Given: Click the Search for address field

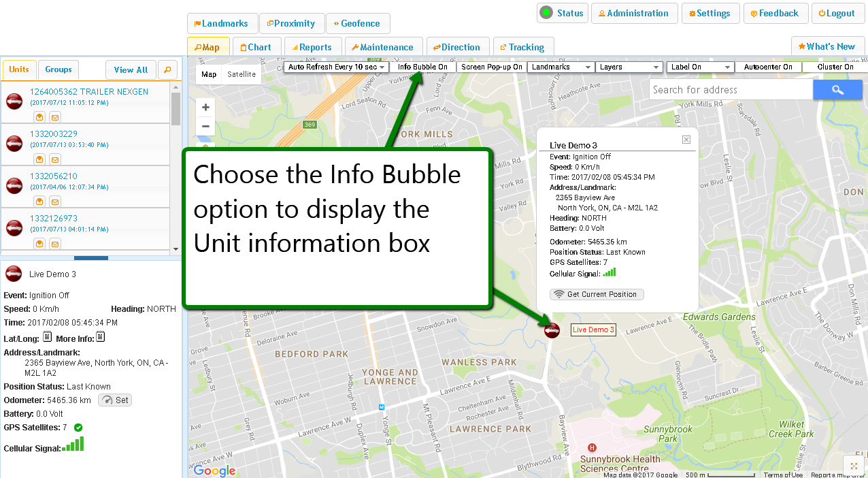Looking at the screenshot, I should pyautogui.click(x=730, y=90).
